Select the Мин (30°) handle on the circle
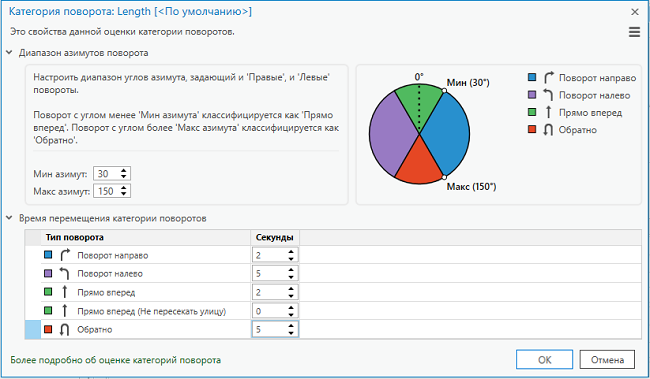This screenshot has height=379, width=650. (x=444, y=90)
